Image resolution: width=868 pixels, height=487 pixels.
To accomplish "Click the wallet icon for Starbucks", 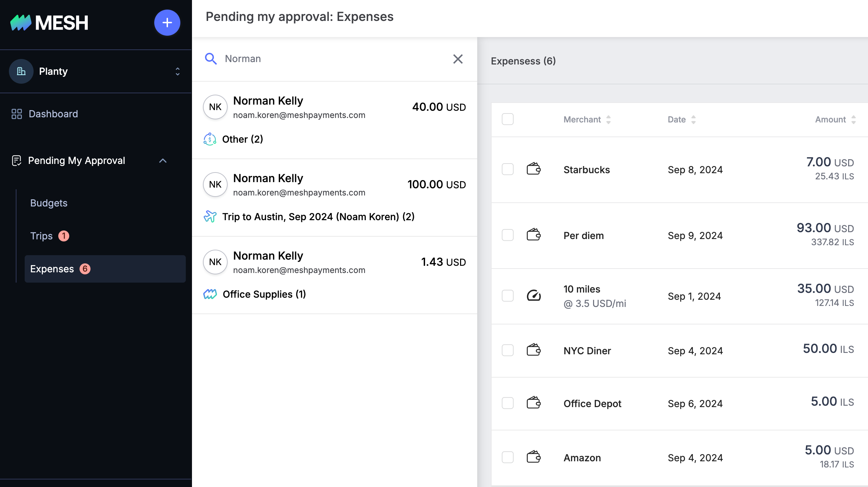I will (x=533, y=169).
